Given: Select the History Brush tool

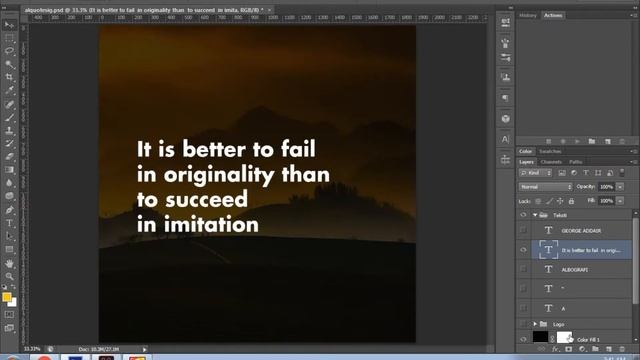Looking at the screenshot, I should coord(9,143).
